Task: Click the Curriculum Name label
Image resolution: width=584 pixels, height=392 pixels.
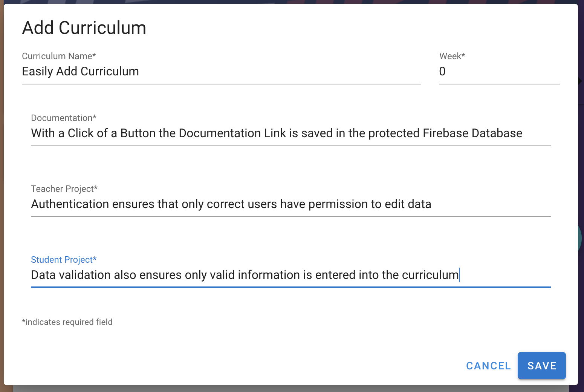Action: click(x=59, y=56)
